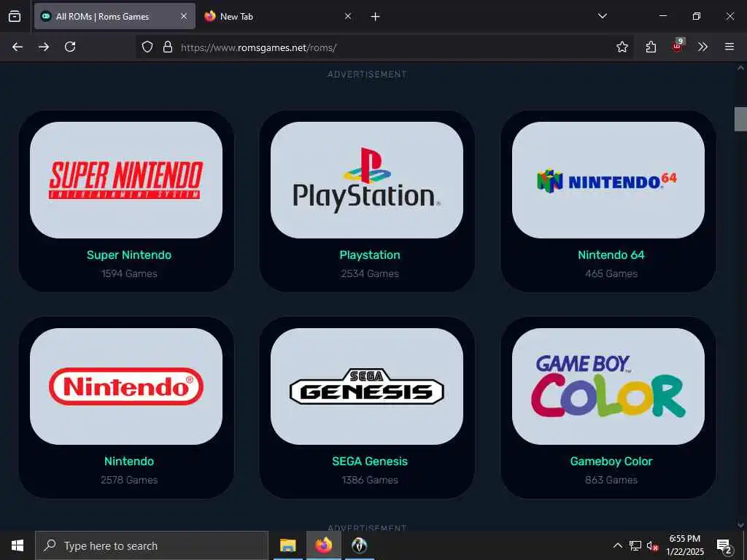
Task: Open the network status tray icon
Action: (x=635, y=545)
